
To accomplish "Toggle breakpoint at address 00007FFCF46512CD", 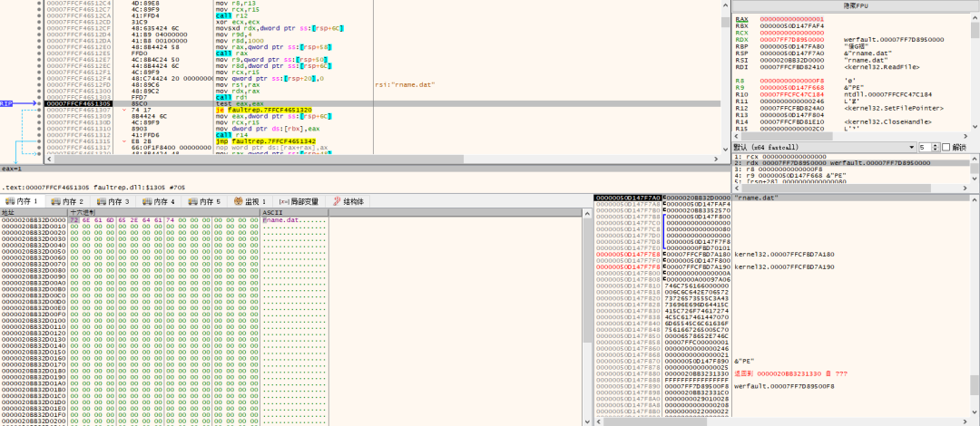I will point(39,22).
